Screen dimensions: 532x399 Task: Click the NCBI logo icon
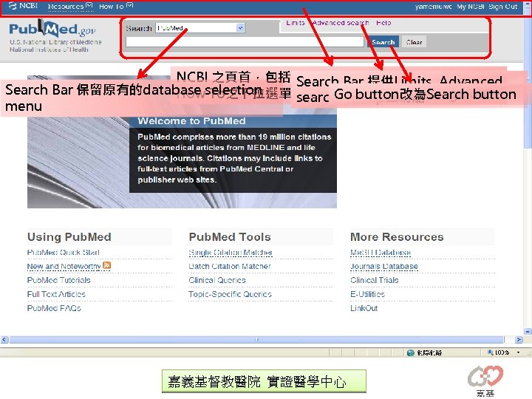[x=13, y=6]
